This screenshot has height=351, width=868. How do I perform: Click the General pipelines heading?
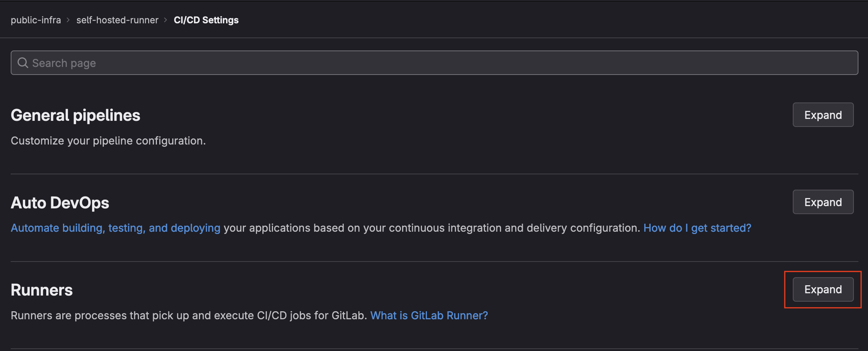coord(76,115)
